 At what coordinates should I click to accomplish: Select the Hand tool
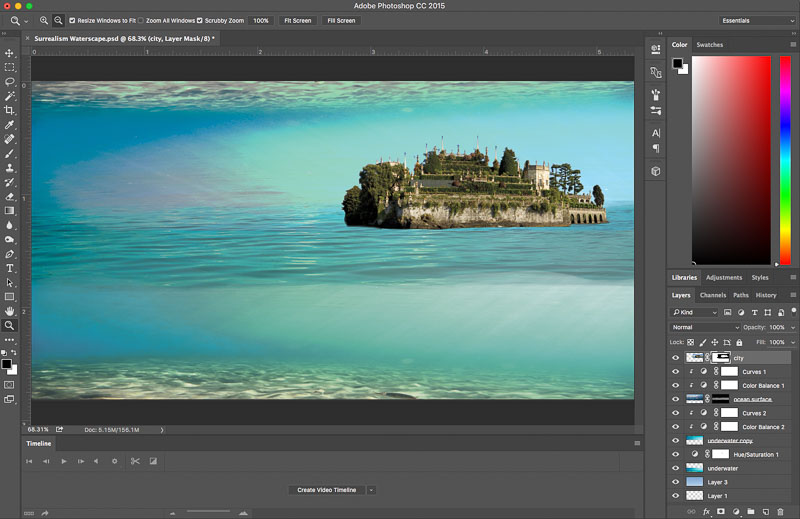[9, 311]
